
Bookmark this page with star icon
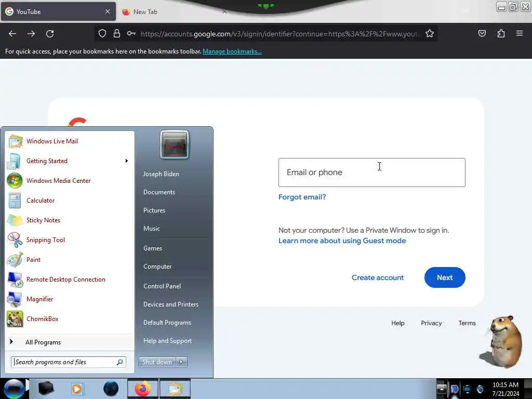pyautogui.click(x=430, y=34)
